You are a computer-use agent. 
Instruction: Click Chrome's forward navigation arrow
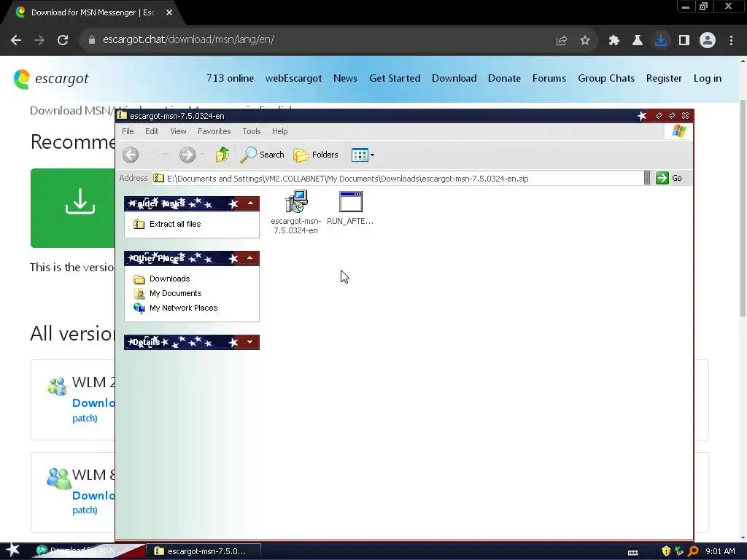point(39,40)
